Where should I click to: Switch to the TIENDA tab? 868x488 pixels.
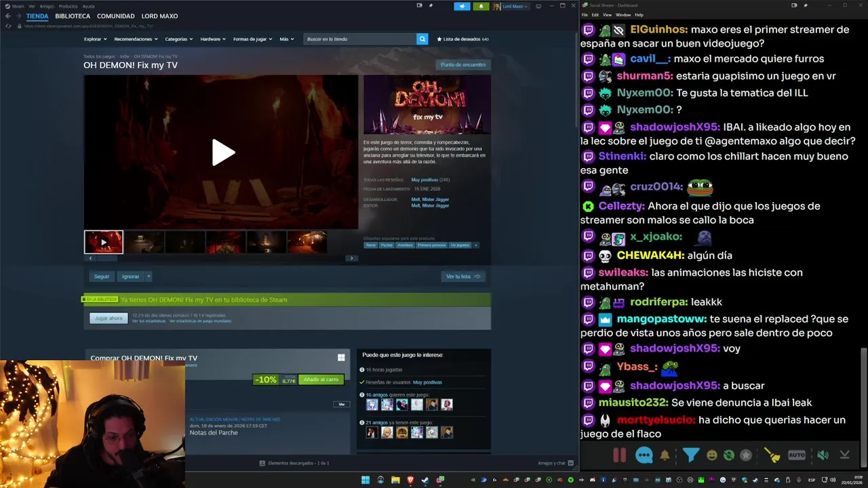pos(37,16)
